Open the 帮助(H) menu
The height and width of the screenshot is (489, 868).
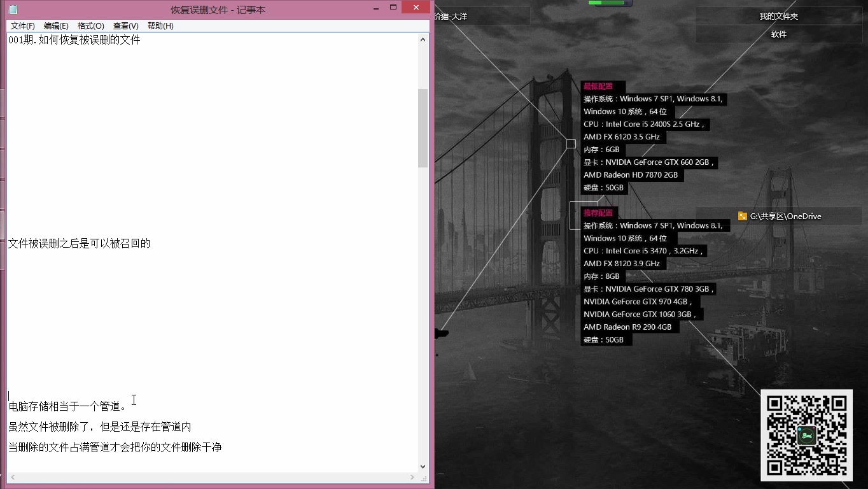click(160, 26)
